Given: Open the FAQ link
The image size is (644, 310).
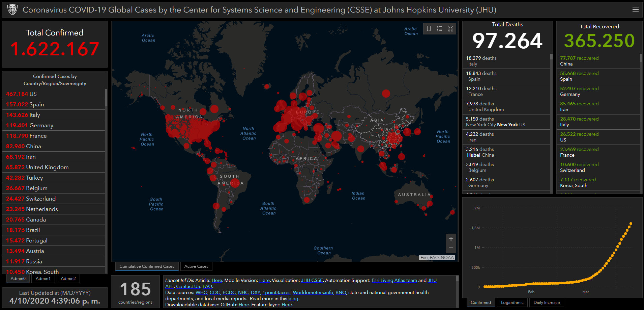Looking at the screenshot, I should 207,286.
